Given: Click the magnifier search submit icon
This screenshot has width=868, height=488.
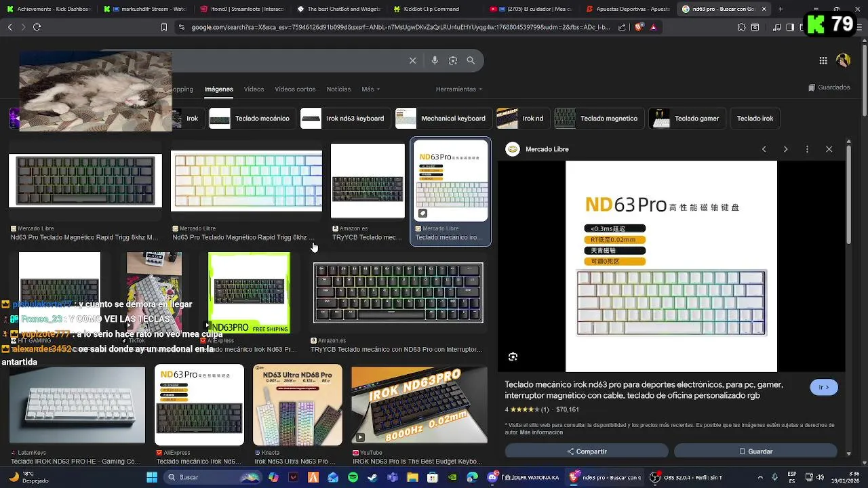Looking at the screenshot, I should (471, 60).
